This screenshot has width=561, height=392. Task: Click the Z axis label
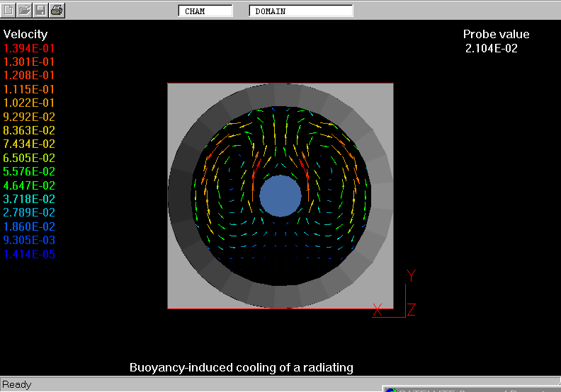click(411, 309)
